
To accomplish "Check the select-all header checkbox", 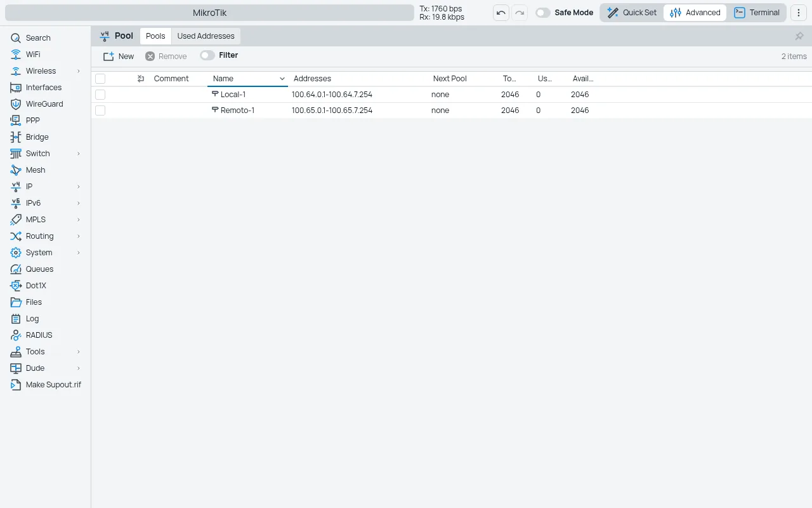I will tap(100, 79).
